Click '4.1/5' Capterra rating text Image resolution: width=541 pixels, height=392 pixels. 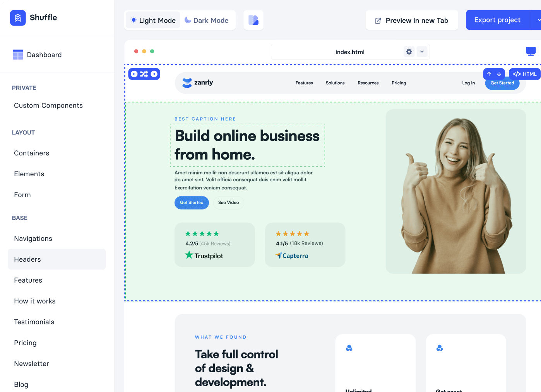point(282,244)
